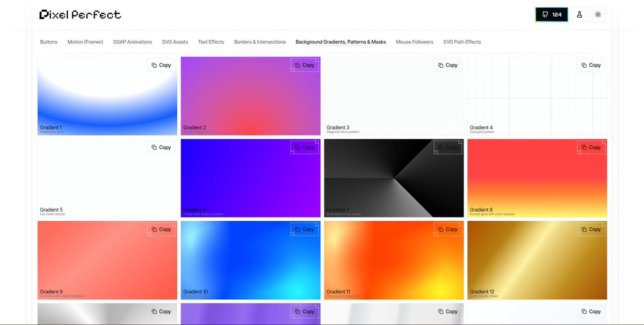Copy the light gray gradient below Gradient 11
The image size is (644, 325).
click(x=447, y=312)
